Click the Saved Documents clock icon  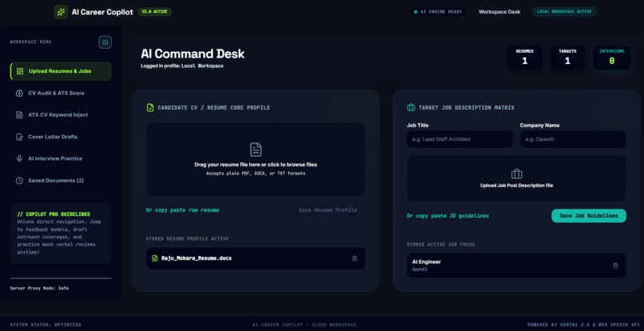pyautogui.click(x=19, y=181)
